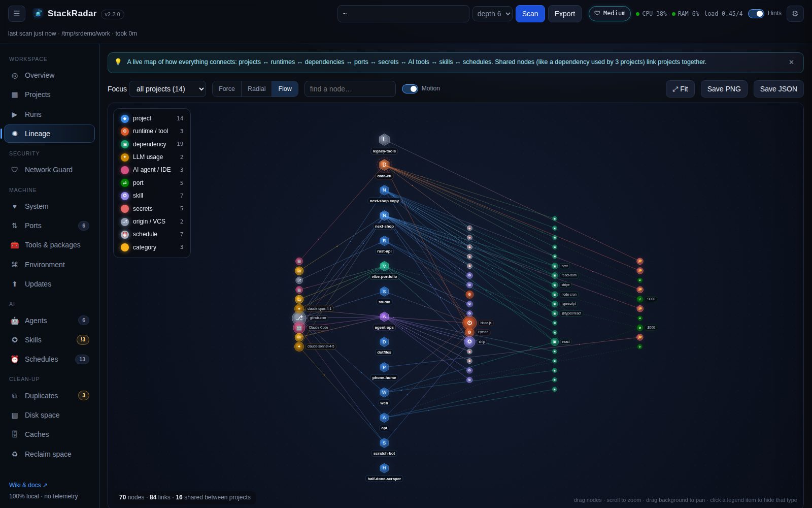Toggle the Motion switch
The width and height of the screenshot is (812, 508).
click(x=410, y=89)
